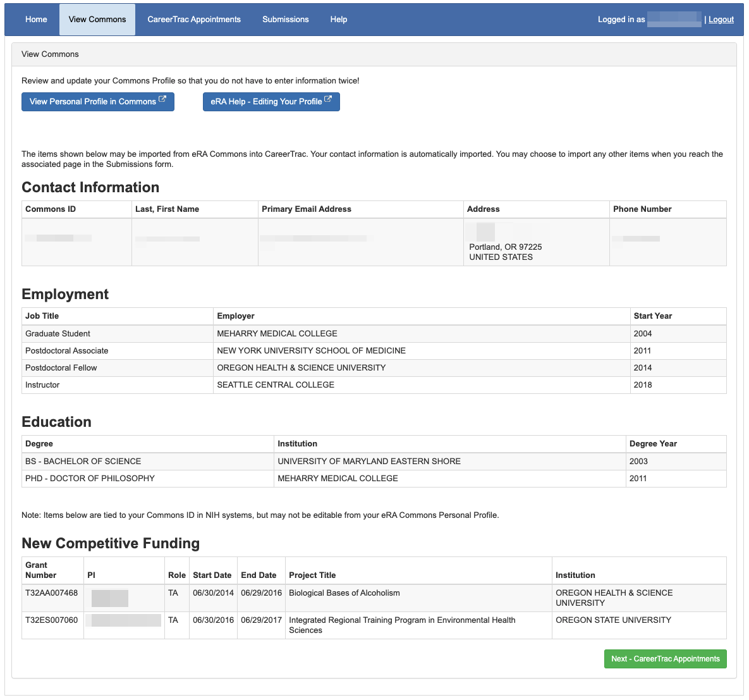Click the Start Year column header
Image resolution: width=749 pixels, height=700 pixels.
[x=653, y=316]
